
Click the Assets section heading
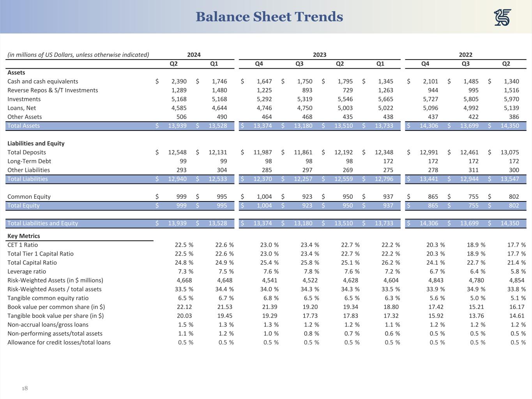[16, 72]
